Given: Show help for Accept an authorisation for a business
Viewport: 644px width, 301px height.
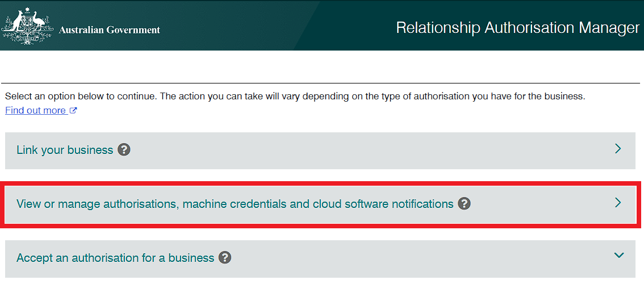Looking at the screenshot, I should click(x=225, y=258).
